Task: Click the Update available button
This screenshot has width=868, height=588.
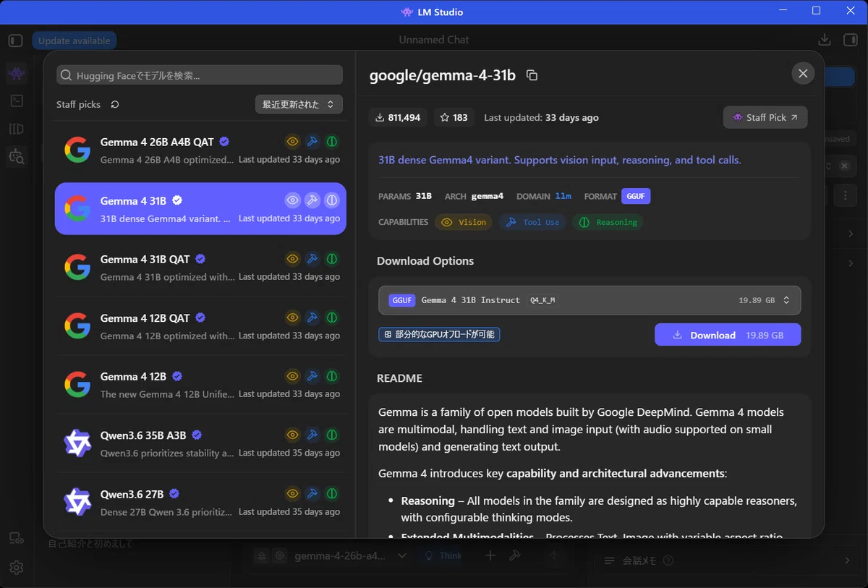Action: (x=74, y=41)
